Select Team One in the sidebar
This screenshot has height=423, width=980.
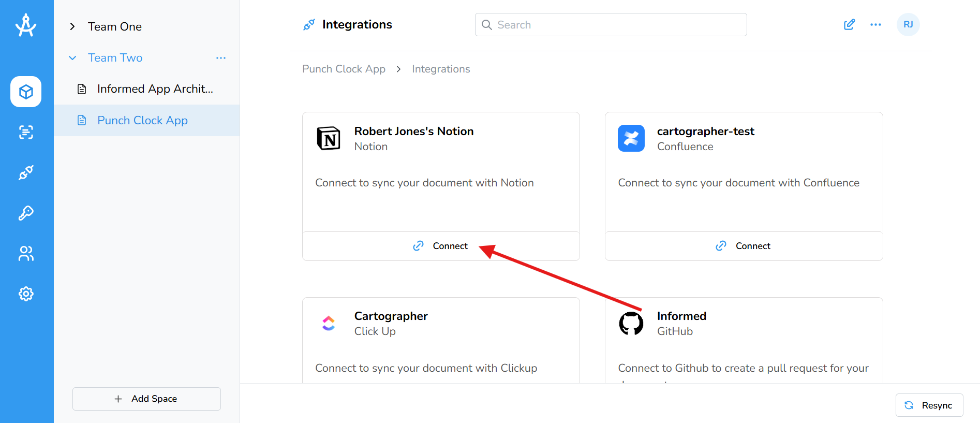pos(115,26)
